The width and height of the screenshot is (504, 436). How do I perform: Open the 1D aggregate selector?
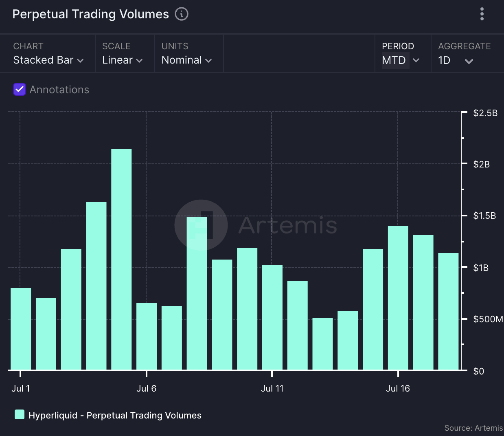click(x=455, y=60)
